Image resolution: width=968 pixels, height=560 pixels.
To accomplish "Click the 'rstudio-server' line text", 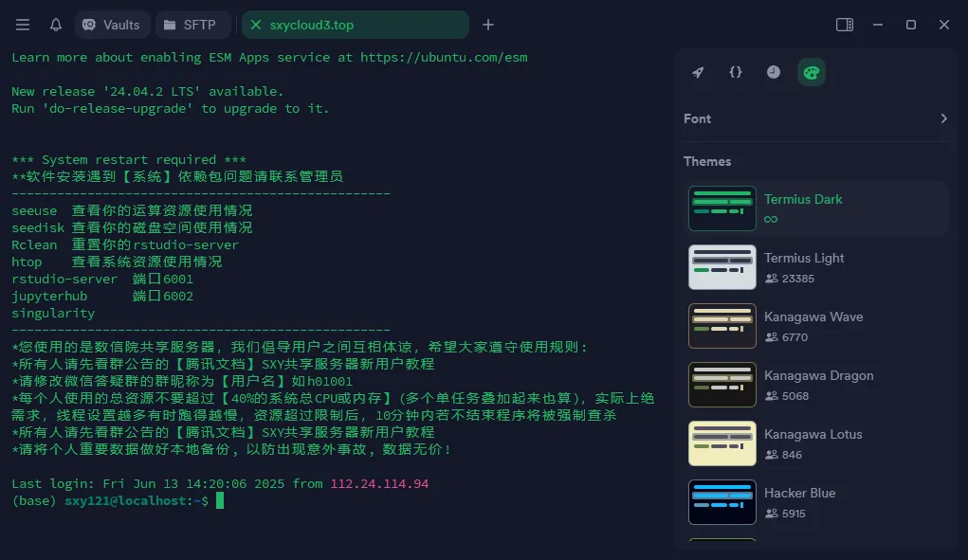I will point(64,279).
